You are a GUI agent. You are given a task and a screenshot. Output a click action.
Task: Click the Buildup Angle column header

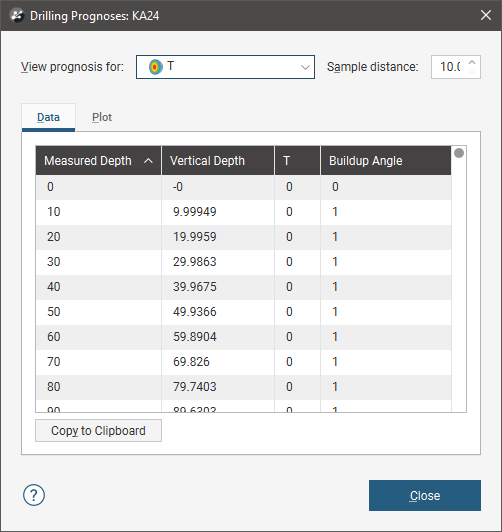386,161
